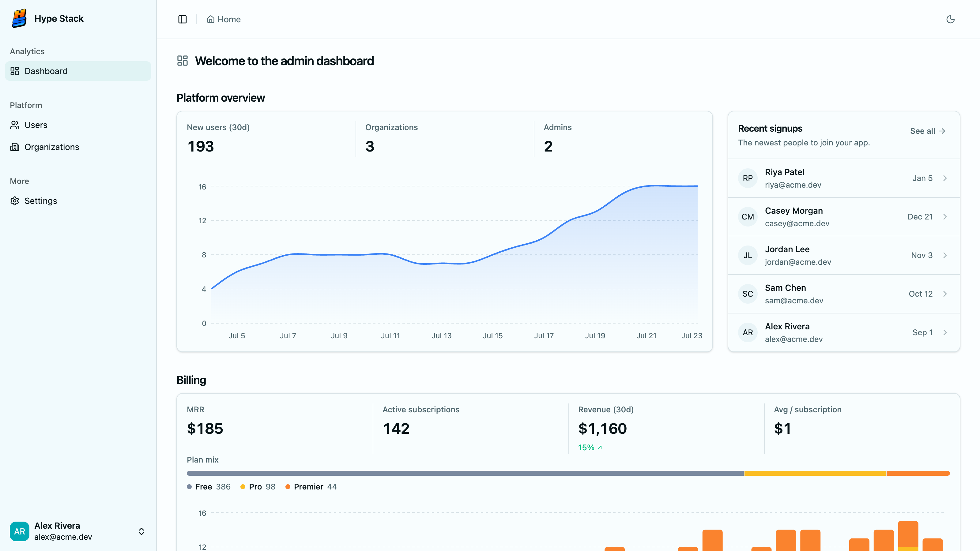Click the See all arrow icon
Image resolution: width=980 pixels, height=551 pixels.
coord(942,131)
